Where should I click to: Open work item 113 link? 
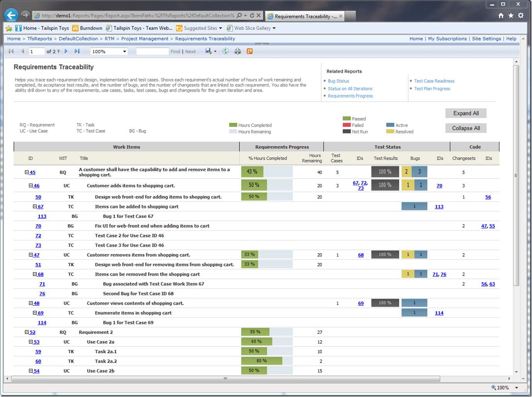pyautogui.click(x=42, y=216)
